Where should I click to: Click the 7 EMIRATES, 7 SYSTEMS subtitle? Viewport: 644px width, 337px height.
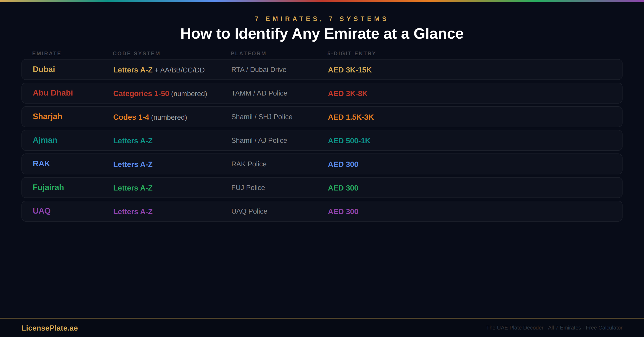[x=321, y=19]
